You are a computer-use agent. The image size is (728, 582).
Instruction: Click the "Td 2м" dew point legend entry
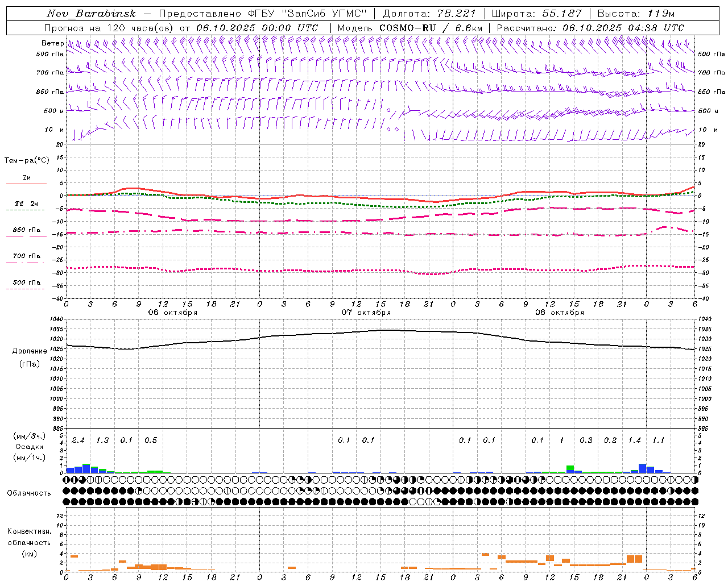(x=26, y=203)
